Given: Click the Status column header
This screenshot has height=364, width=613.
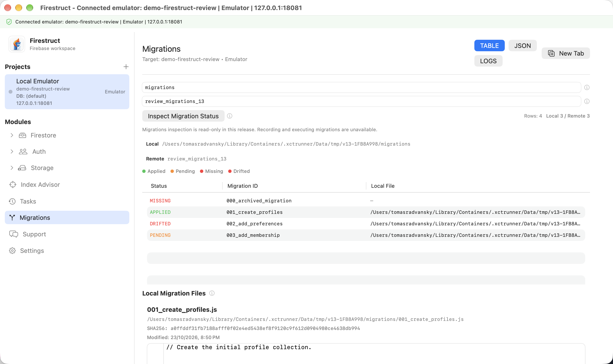Looking at the screenshot, I should 159,186.
